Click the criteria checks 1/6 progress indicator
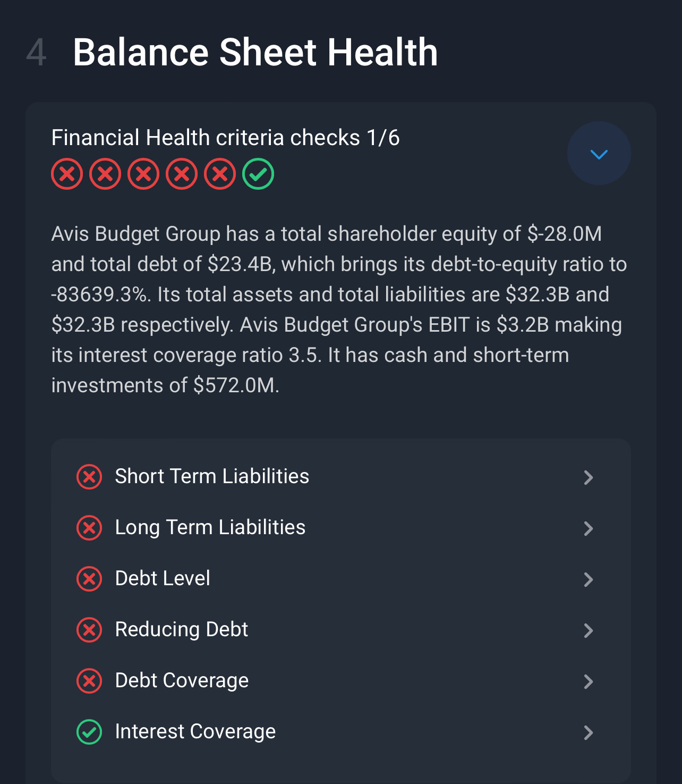Screen dimensions: 682x784 [225, 137]
